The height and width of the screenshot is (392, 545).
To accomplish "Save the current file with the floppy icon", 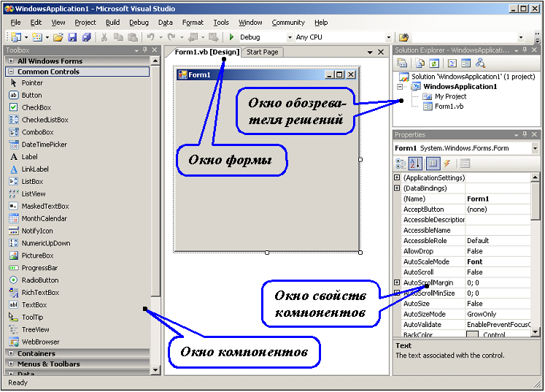I will coord(72,37).
